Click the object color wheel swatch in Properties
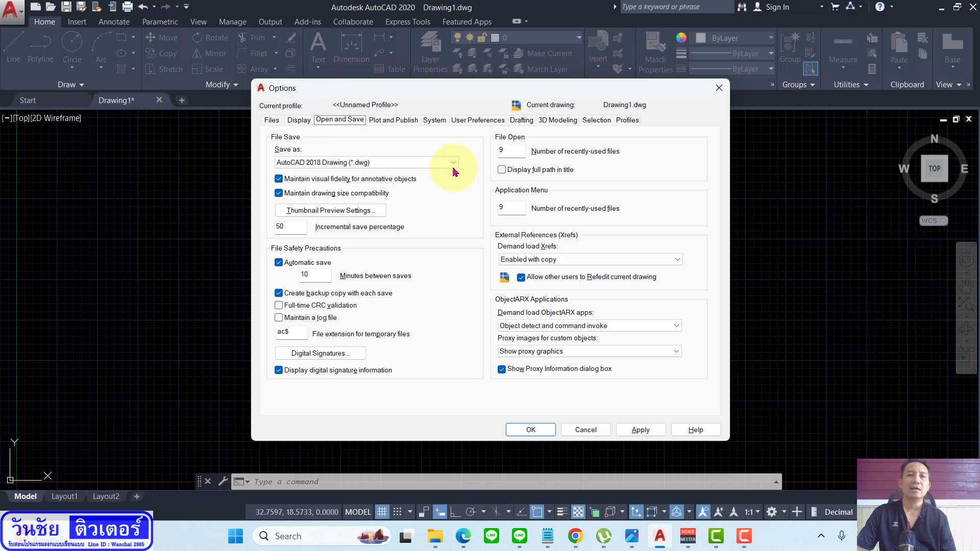 coord(681,38)
